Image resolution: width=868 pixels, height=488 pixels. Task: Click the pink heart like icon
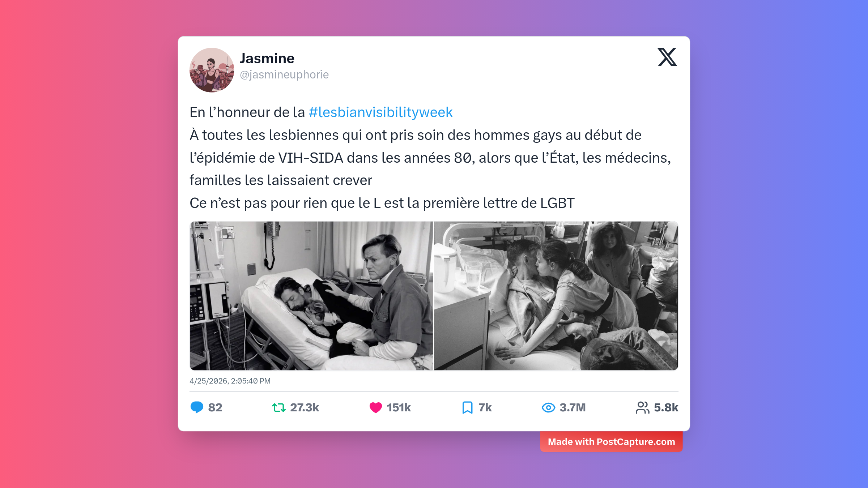click(376, 408)
